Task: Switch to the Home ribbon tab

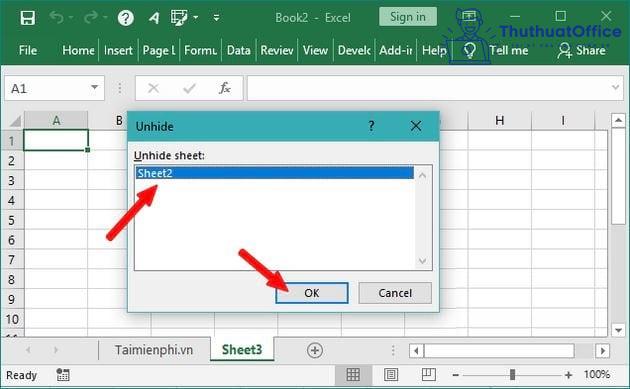Action: pos(78,50)
